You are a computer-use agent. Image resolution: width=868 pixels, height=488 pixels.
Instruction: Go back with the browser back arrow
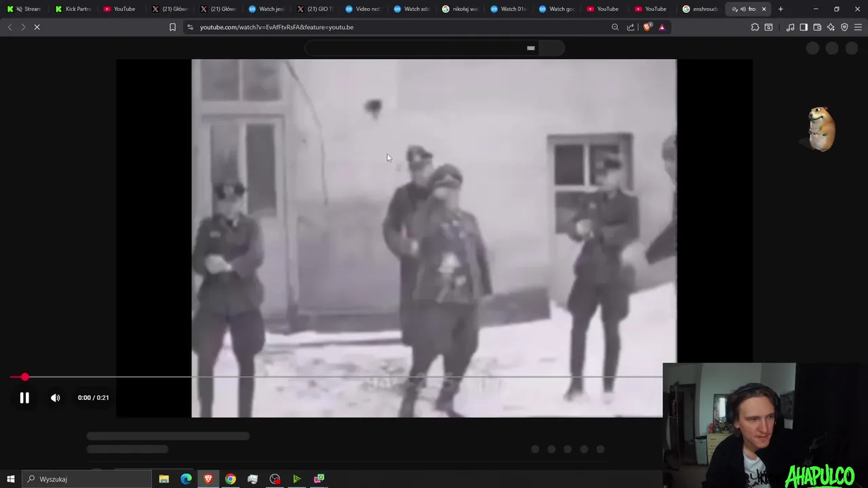9,27
